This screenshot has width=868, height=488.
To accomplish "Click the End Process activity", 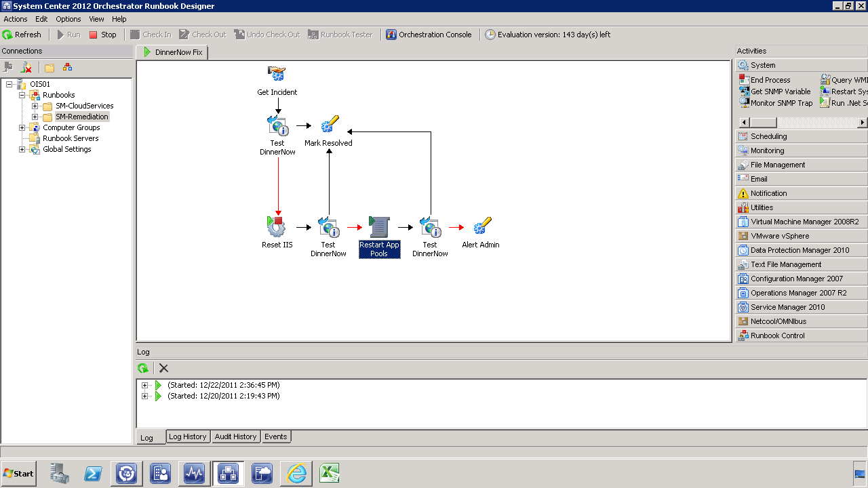I will (x=765, y=80).
